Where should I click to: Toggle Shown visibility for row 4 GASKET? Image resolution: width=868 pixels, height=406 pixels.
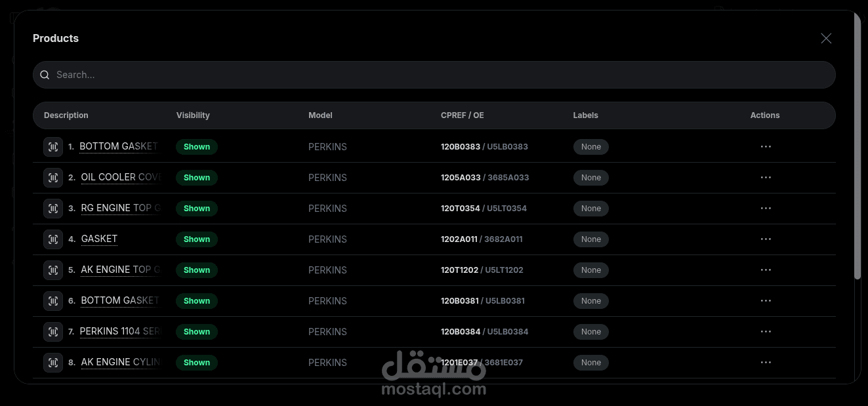click(x=197, y=239)
